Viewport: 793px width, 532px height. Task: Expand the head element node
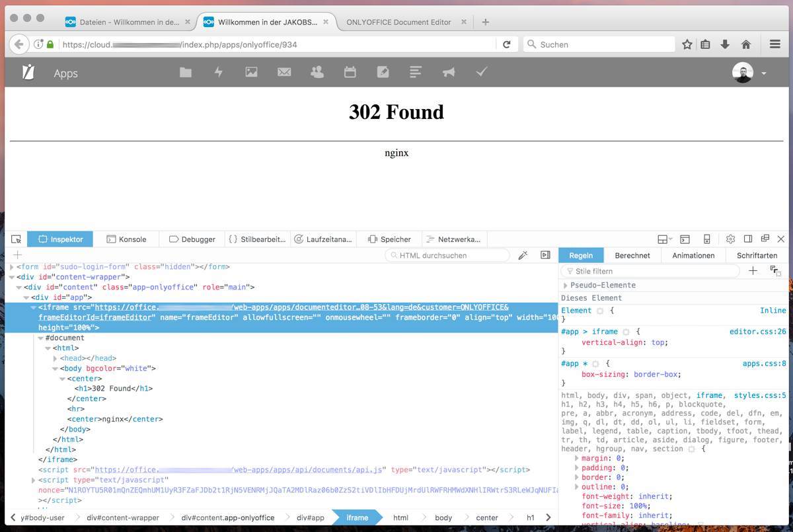[55, 358]
